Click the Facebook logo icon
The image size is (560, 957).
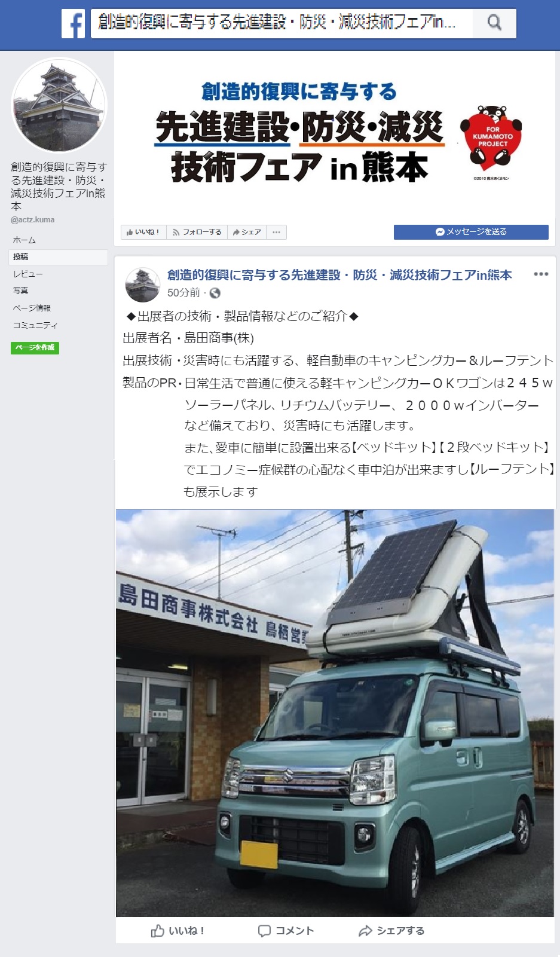point(74,23)
